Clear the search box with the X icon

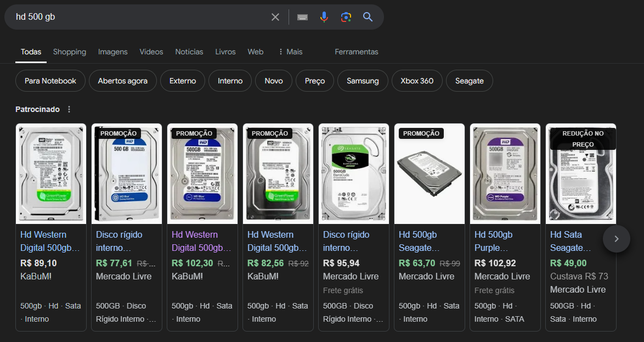pos(275,17)
